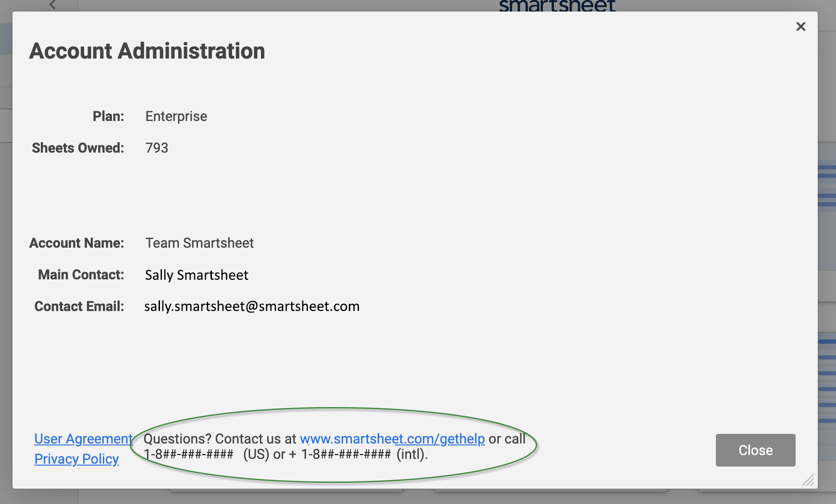Select the 'Enterprise' plan value text
This screenshot has height=504, width=836.
point(176,117)
